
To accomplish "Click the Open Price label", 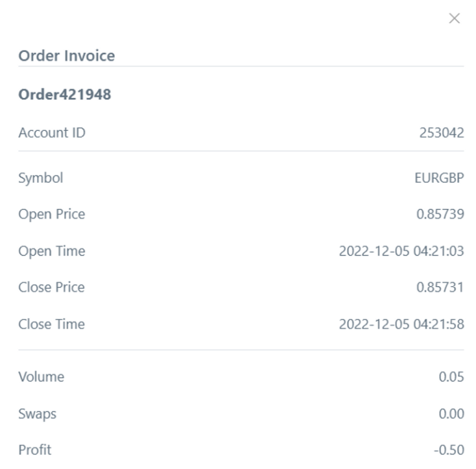I will 51,214.
